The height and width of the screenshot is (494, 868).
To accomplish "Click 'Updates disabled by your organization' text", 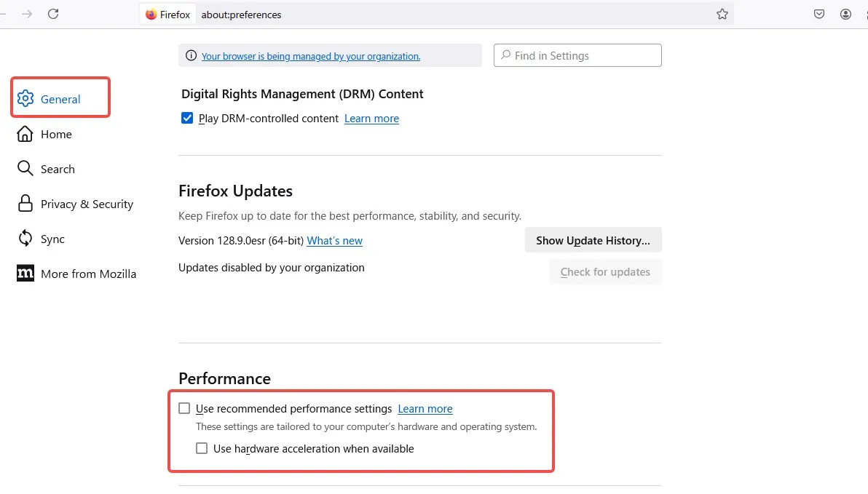I will [x=271, y=268].
